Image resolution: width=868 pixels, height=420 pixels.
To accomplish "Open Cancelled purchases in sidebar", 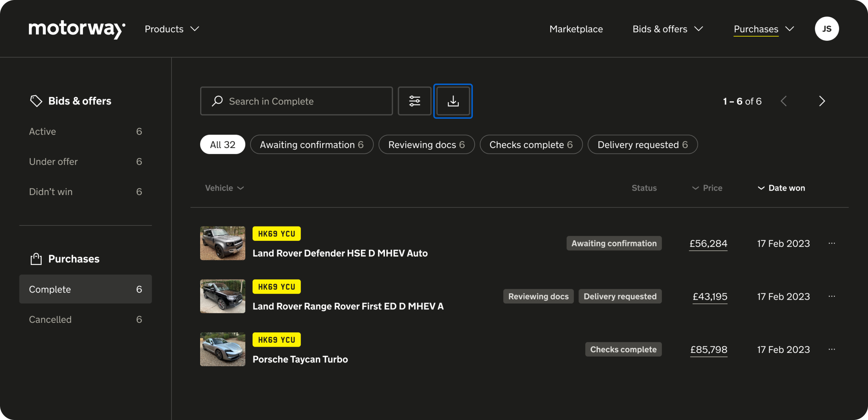I will pyautogui.click(x=85, y=319).
